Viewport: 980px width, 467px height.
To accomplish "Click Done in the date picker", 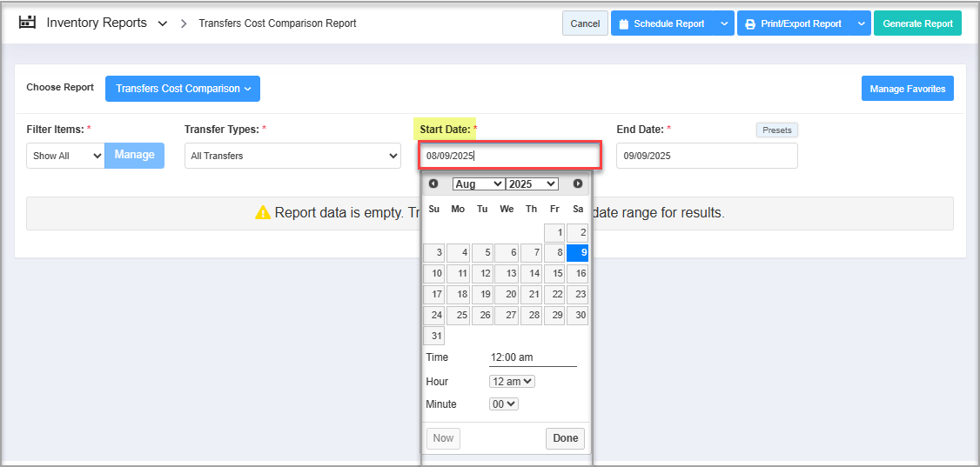I will click(x=565, y=438).
